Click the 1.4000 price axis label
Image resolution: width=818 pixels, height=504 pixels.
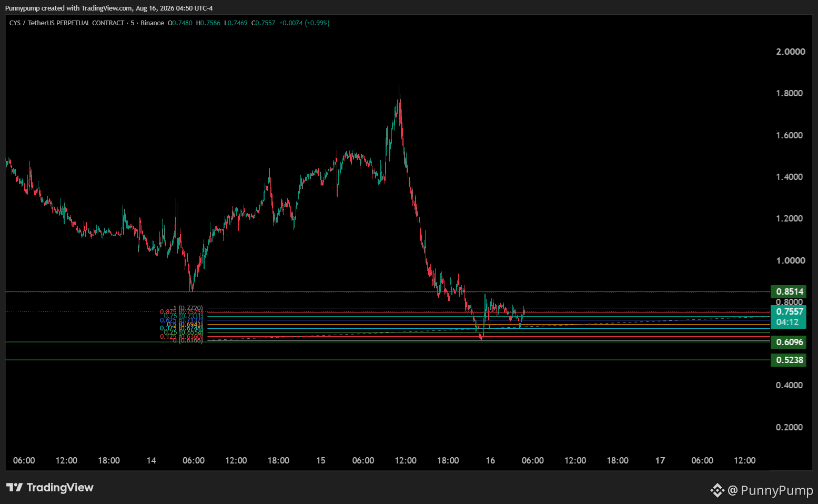(x=789, y=177)
